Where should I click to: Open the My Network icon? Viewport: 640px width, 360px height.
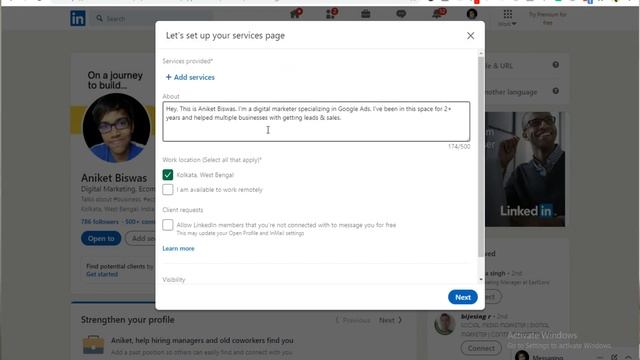[331, 14]
